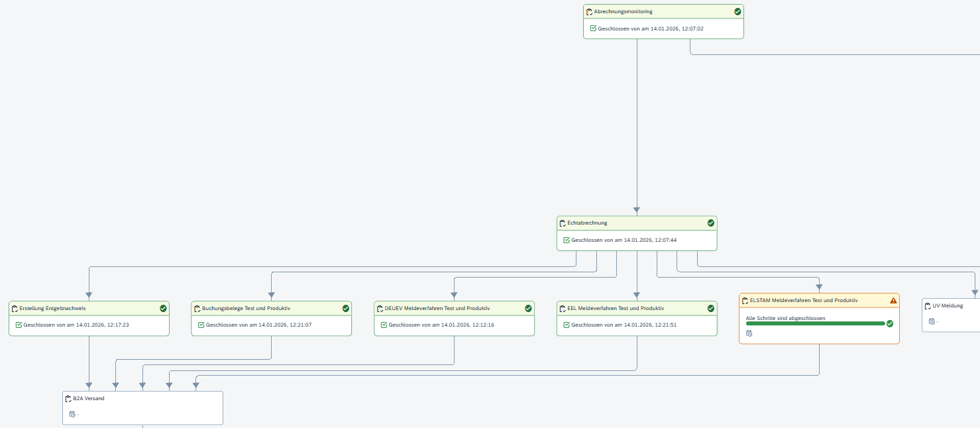Click the green status icon on EEL Meldeverfahren

coord(711,308)
